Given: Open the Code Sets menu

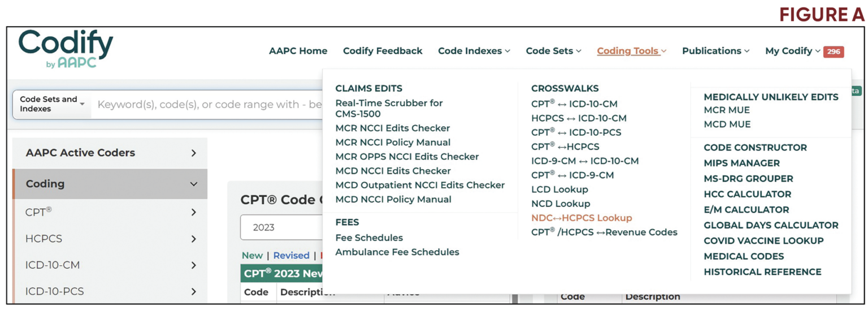Looking at the screenshot, I should point(553,51).
